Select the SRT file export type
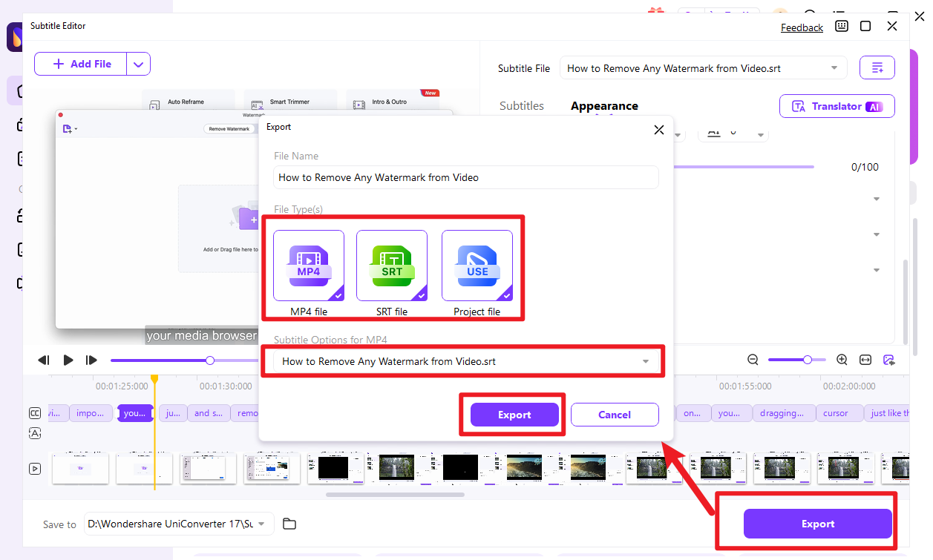Image resolution: width=933 pixels, height=560 pixels. (x=392, y=266)
